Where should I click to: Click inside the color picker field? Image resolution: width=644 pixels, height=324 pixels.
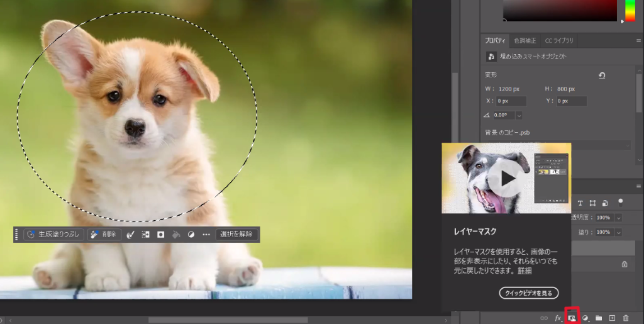(x=560, y=11)
